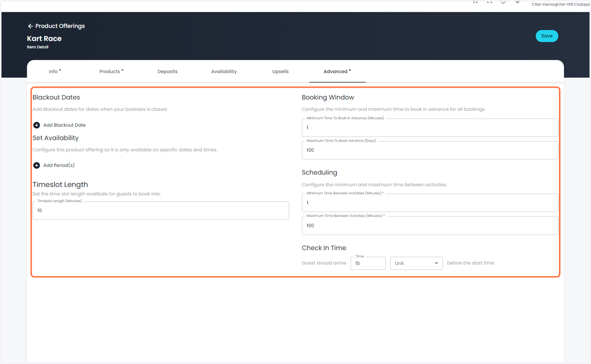Click the Check In Time heading

[324, 248]
